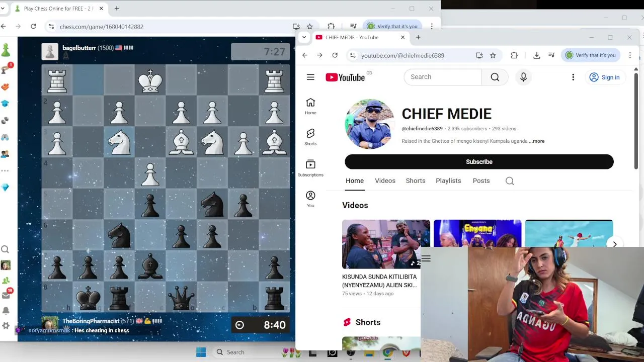The image size is (644, 362).
Task: Open new tab in YouTube window
Action: (418, 37)
